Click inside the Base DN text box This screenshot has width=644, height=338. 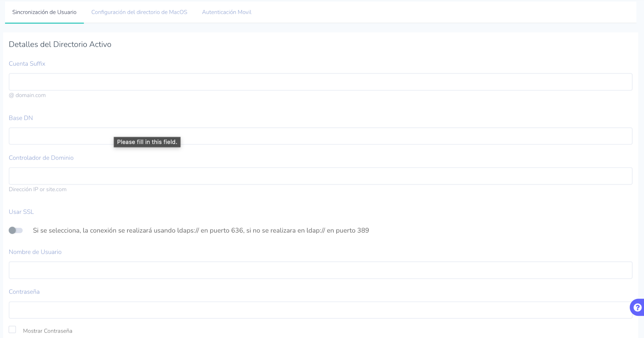click(320, 136)
